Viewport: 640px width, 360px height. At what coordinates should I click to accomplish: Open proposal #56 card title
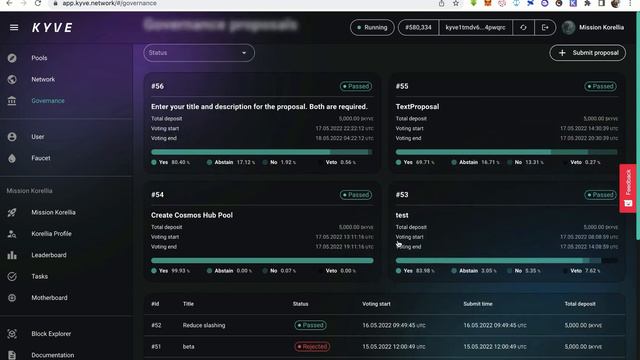coord(259,107)
